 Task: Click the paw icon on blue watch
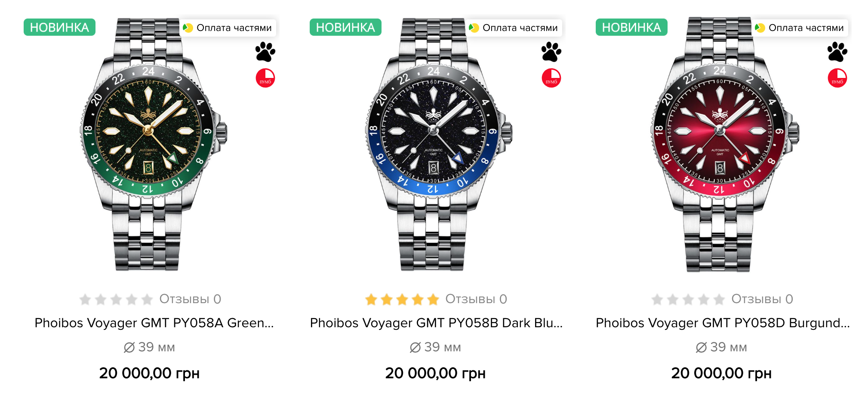click(x=551, y=52)
